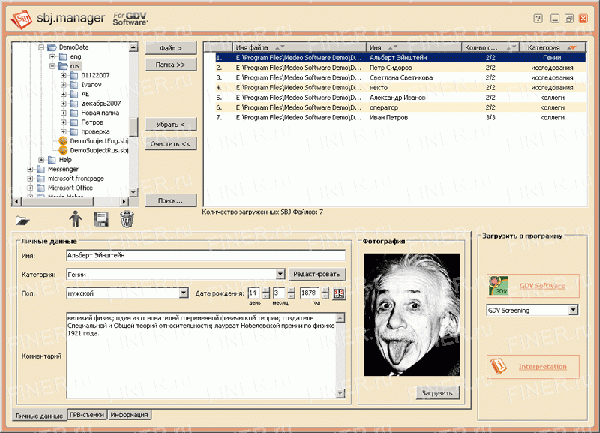Expand the декабрь2007 folder node
600x433 pixels.
coord(64,103)
